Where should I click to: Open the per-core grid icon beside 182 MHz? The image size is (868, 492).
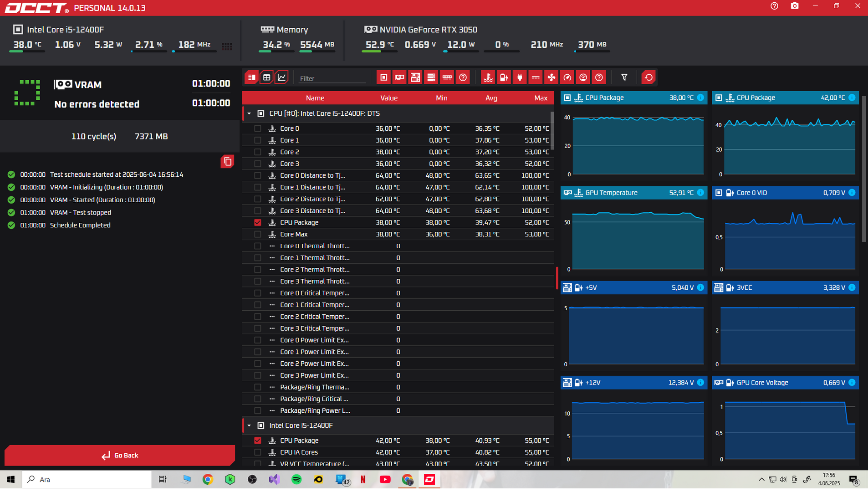pos(227,46)
